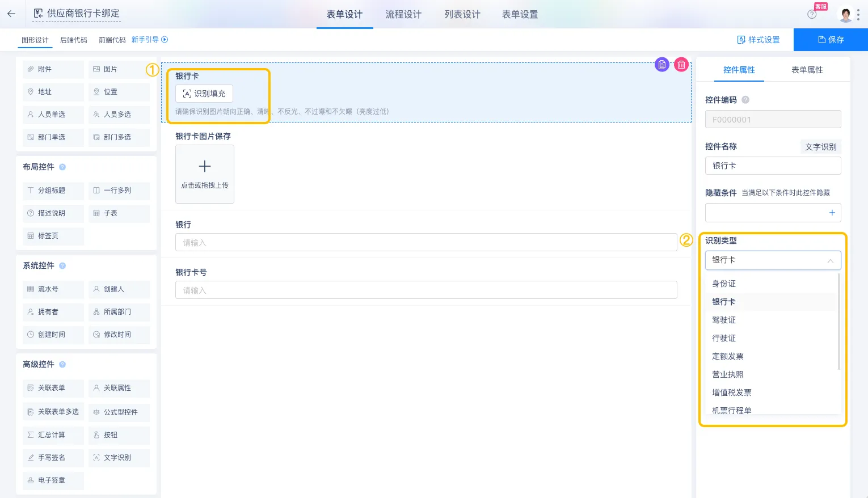Open the 后端代码 tab
Viewport: 868px width, 498px height.
pos(74,40)
